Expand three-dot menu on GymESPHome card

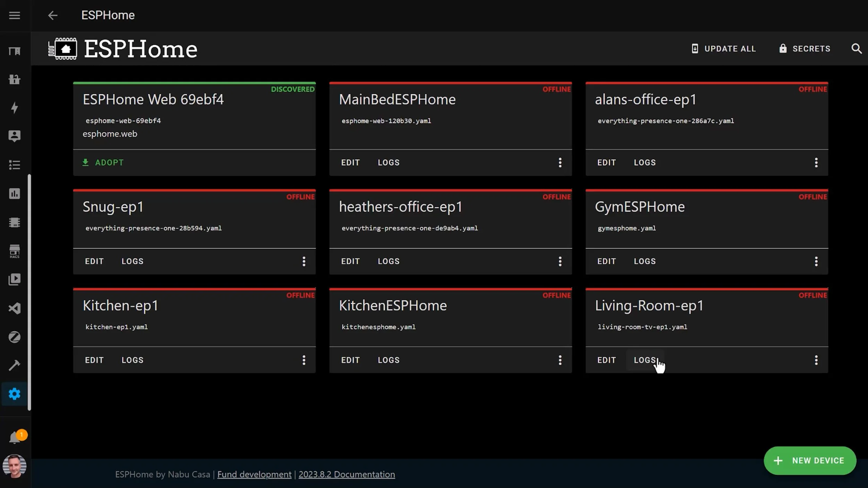(x=816, y=261)
